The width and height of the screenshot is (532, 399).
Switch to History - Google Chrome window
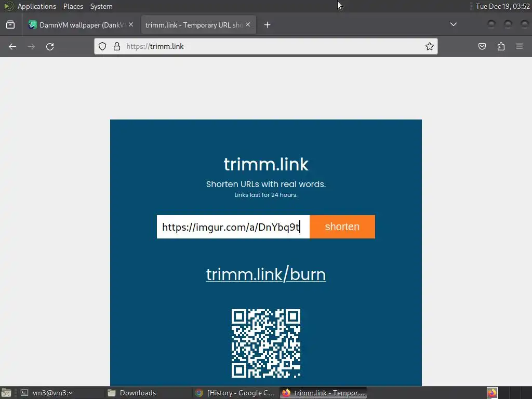pos(235,393)
